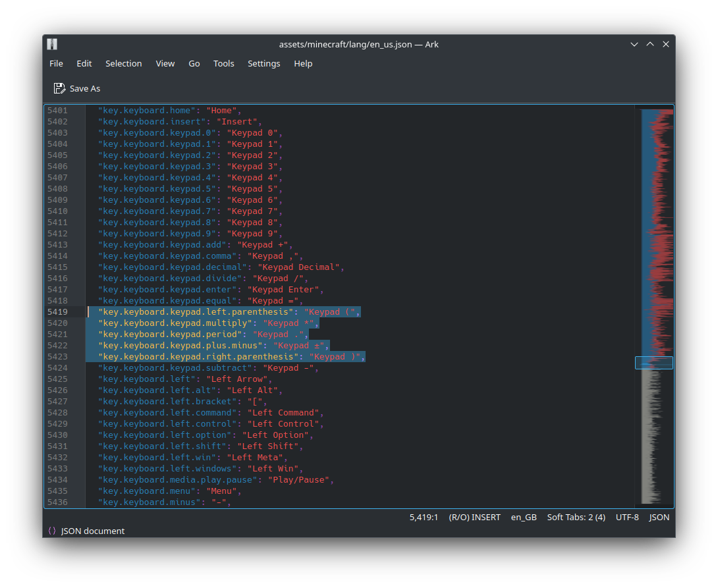Click the "key.keyboard.left.windows" key
The image size is (718, 588).
(x=167, y=469)
